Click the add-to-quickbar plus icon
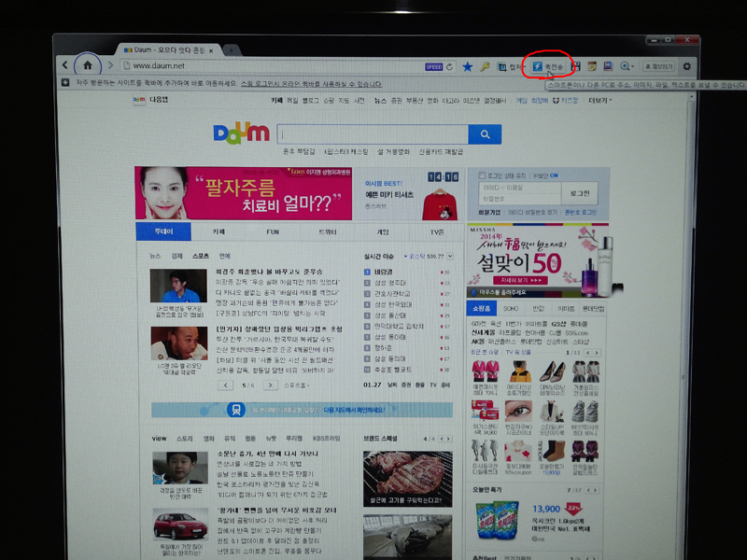 [x=65, y=83]
